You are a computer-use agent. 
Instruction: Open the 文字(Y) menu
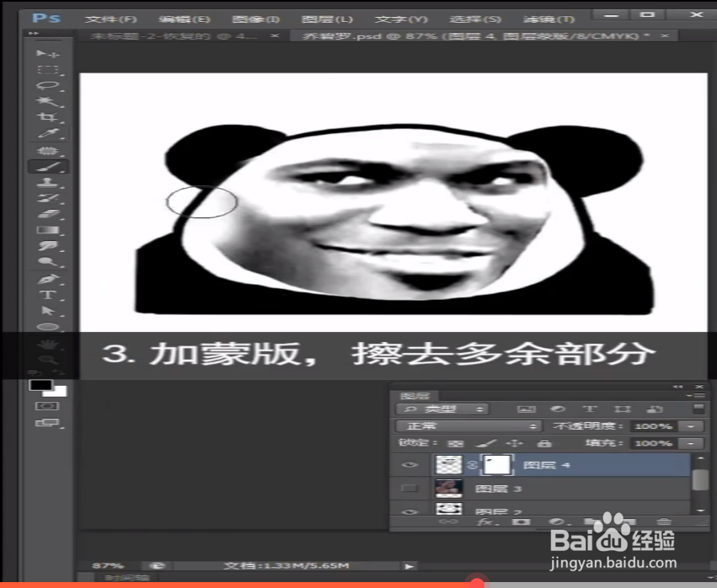(400, 19)
